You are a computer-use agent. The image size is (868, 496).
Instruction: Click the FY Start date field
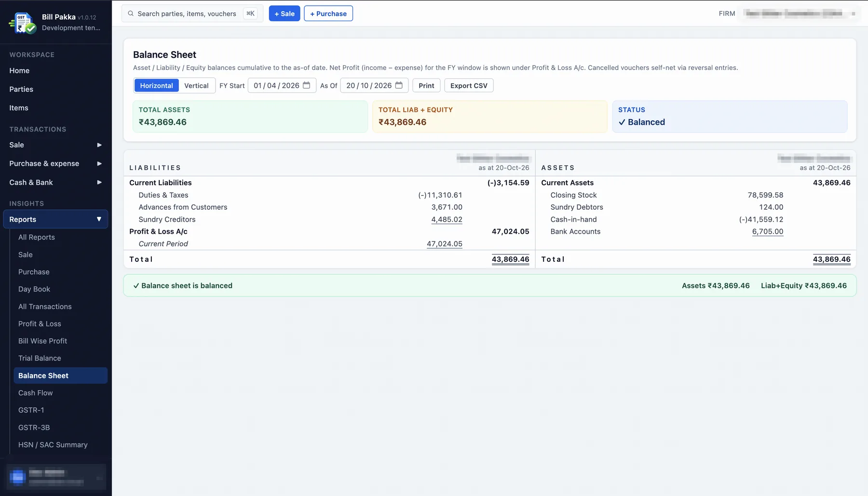coord(282,85)
